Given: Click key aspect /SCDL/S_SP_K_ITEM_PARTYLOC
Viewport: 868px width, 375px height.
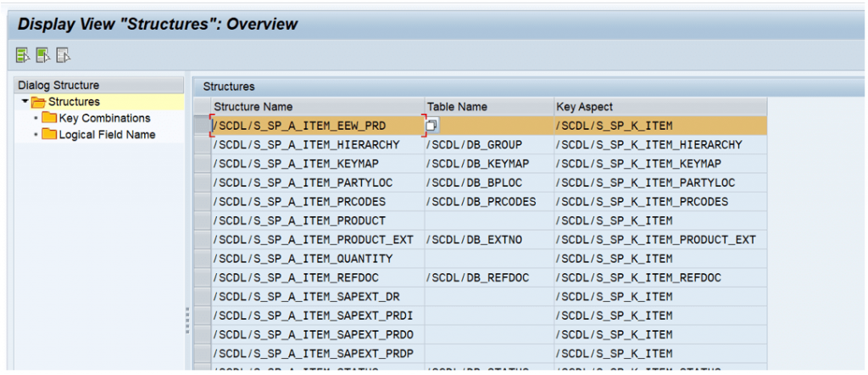Looking at the screenshot, I should coord(645,182).
